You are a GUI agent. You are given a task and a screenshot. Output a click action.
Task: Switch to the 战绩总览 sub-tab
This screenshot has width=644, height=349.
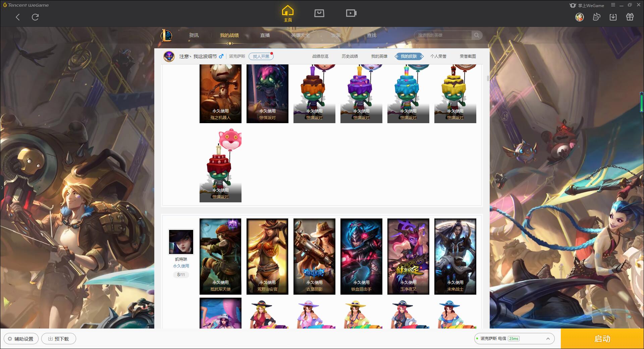click(x=320, y=56)
